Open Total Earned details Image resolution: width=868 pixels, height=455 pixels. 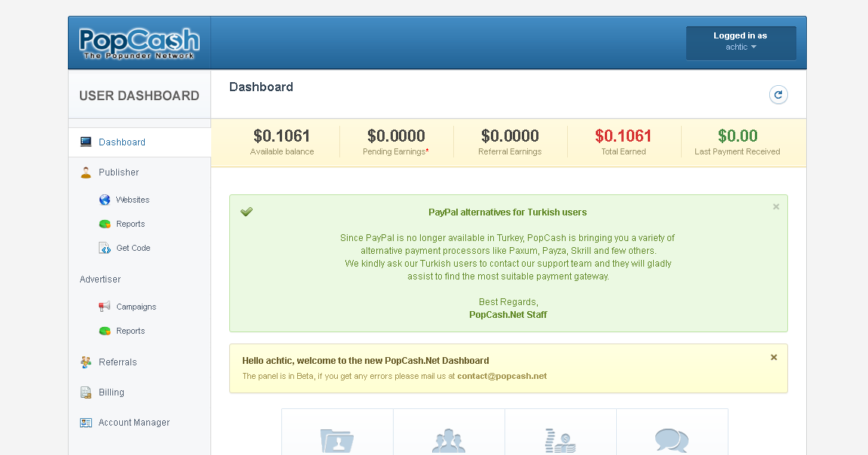tap(624, 136)
